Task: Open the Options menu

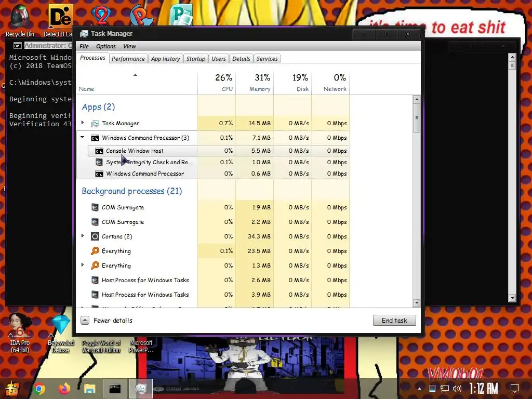Action: (106, 46)
